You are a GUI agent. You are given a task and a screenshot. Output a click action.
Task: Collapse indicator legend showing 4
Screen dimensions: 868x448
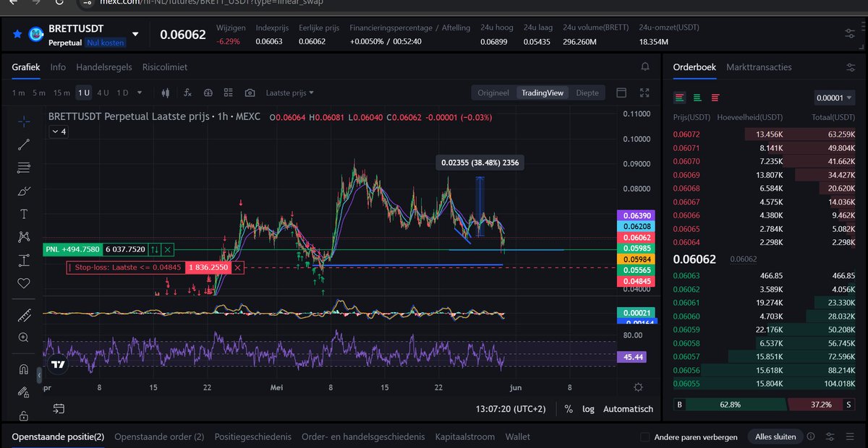(x=58, y=132)
